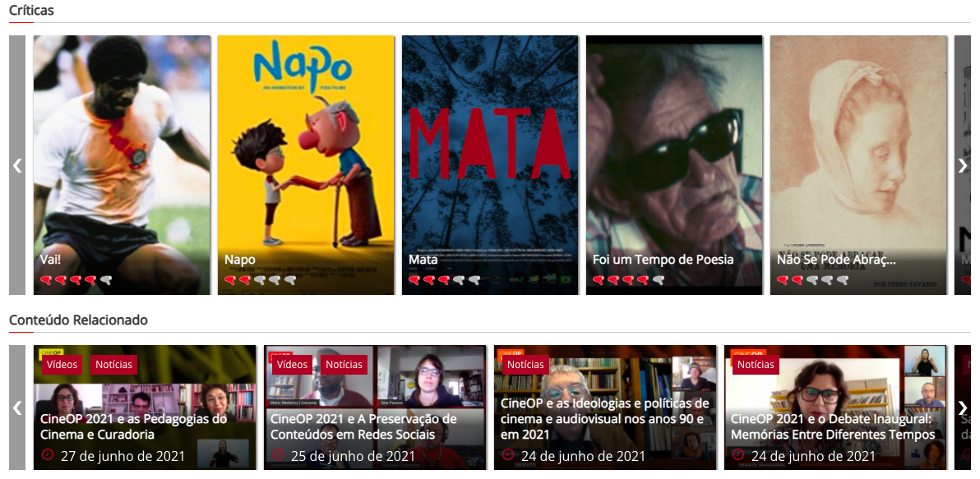Click clock icon beside 25 de junho de 2021

click(x=278, y=454)
